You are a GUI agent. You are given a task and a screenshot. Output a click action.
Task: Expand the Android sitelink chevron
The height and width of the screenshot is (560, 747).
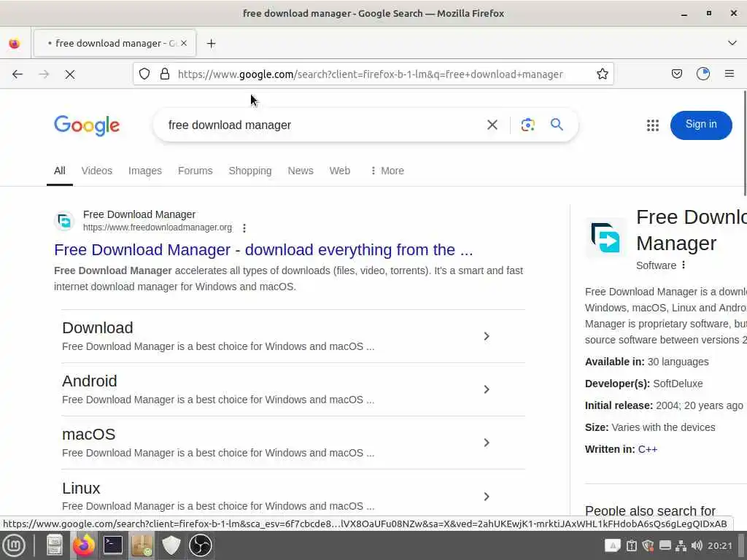point(487,389)
